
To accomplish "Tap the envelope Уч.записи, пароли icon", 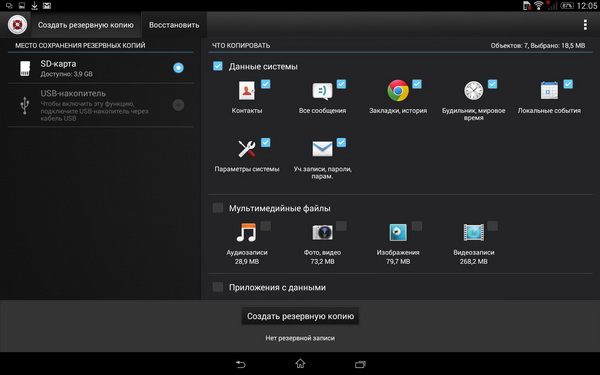I will click(x=322, y=149).
